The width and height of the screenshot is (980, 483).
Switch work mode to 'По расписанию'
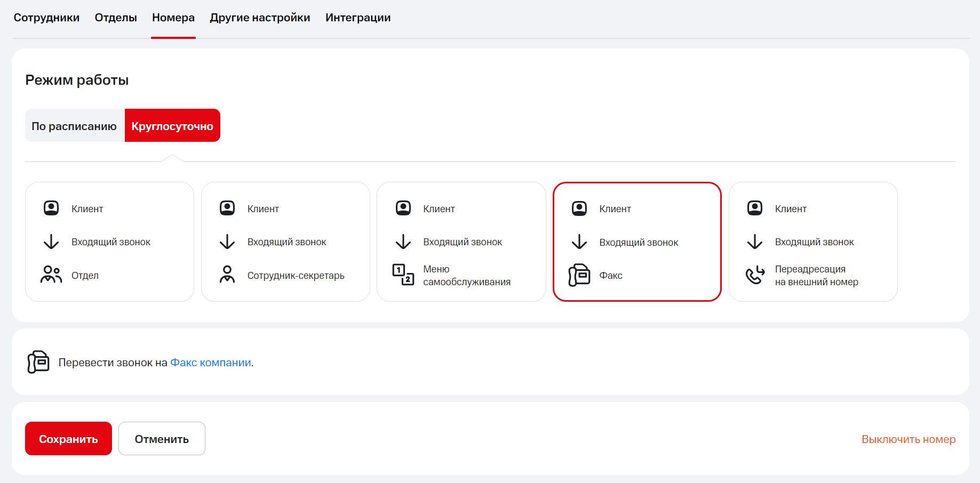(x=74, y=126)
